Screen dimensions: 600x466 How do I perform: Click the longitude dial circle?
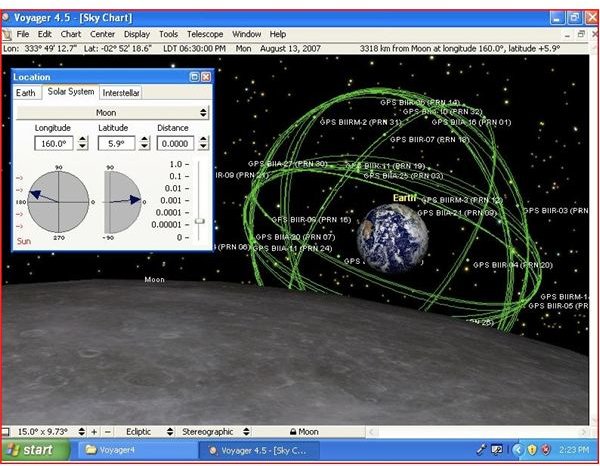pos(58,202)
